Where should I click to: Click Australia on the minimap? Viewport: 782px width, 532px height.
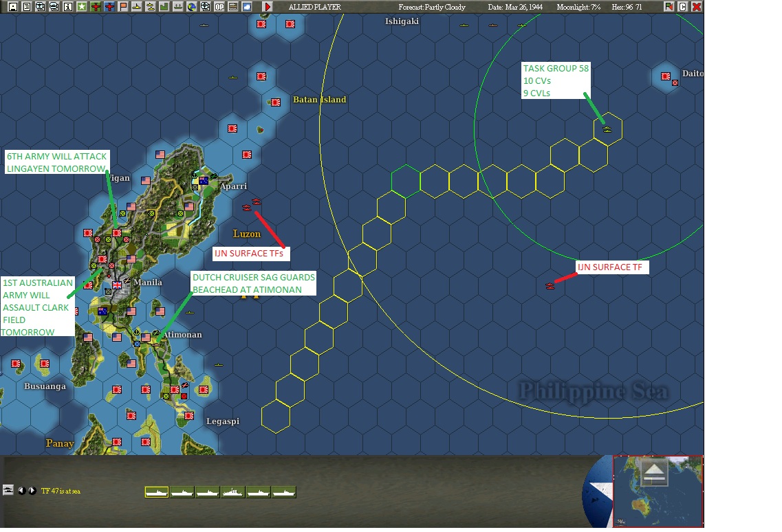click(x=642, y=506)
